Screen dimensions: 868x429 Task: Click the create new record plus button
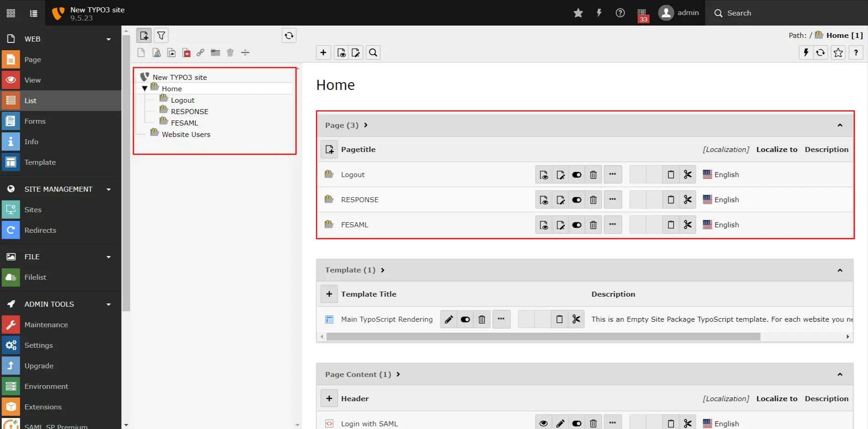point(323,52)
